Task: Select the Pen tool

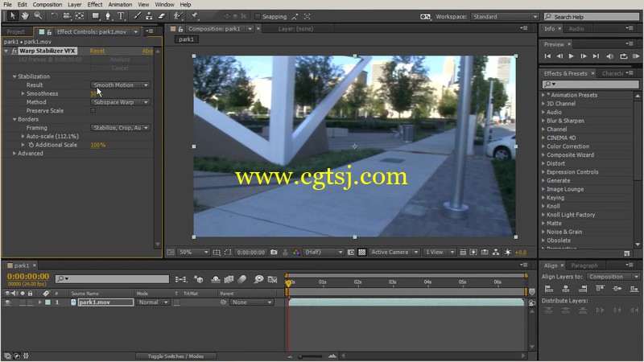Action: pos(108,16)
